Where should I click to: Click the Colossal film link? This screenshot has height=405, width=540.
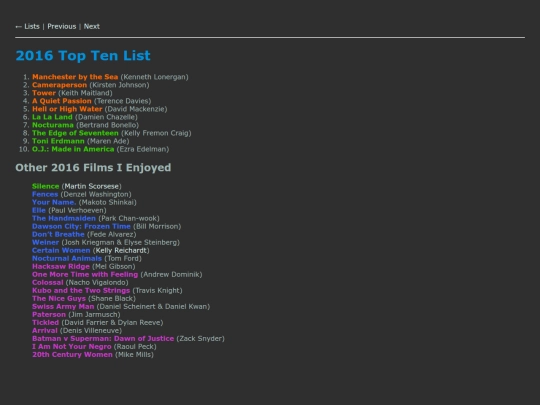(48, 282)
